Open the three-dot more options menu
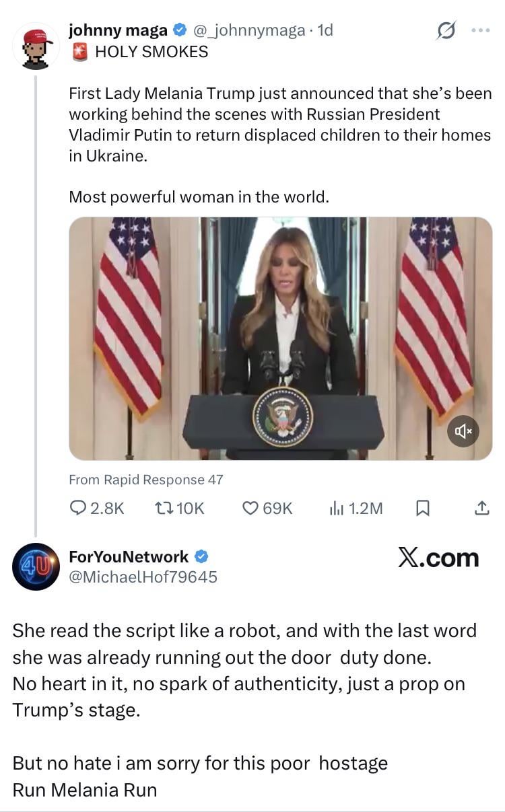Image resolution: width=505 pixels, height=812 pixels. [x=481, y=31]
